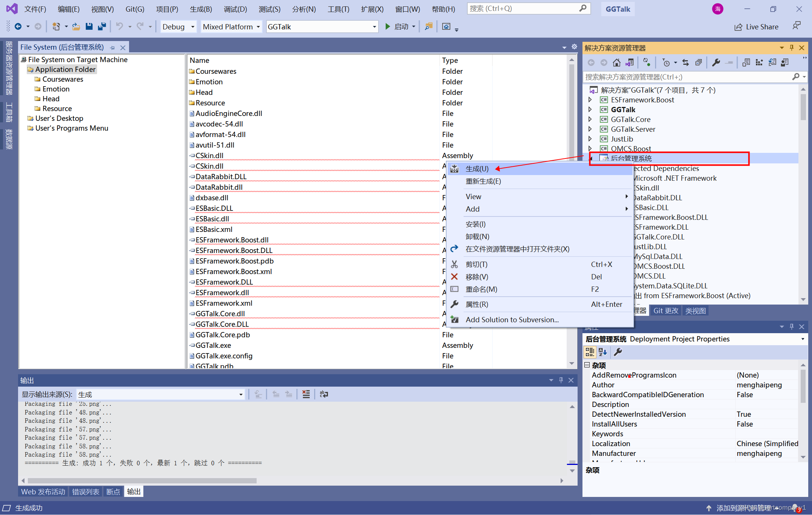Select 属性(R) from context menu
Viewport: 812px width, 515px height.
pyautogui.click(x=477, y=304)
